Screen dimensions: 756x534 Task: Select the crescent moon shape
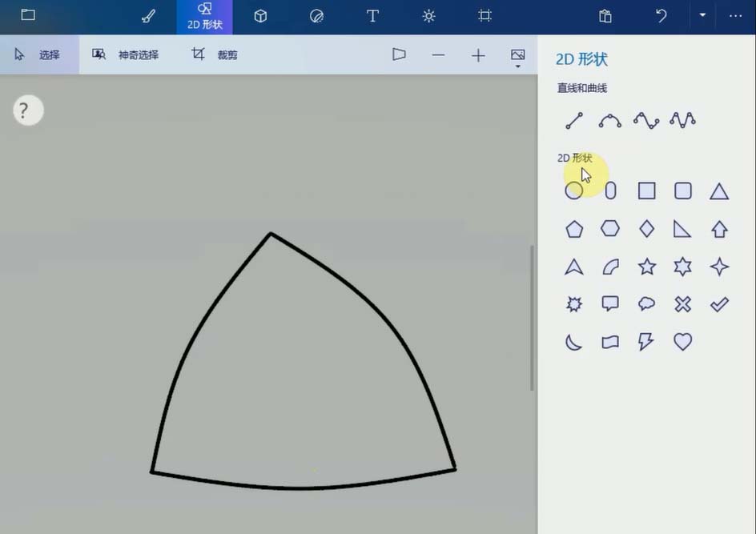coord(573,342)
